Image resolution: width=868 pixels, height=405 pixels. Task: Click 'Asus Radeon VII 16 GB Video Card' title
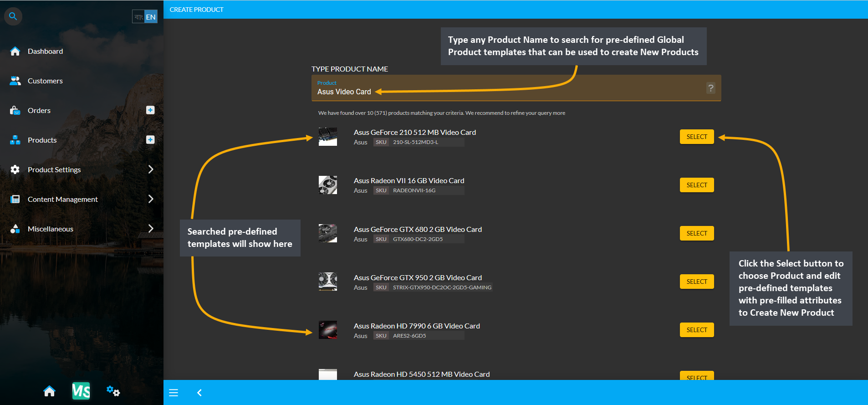pyautogui.click(x=409, y=180)
